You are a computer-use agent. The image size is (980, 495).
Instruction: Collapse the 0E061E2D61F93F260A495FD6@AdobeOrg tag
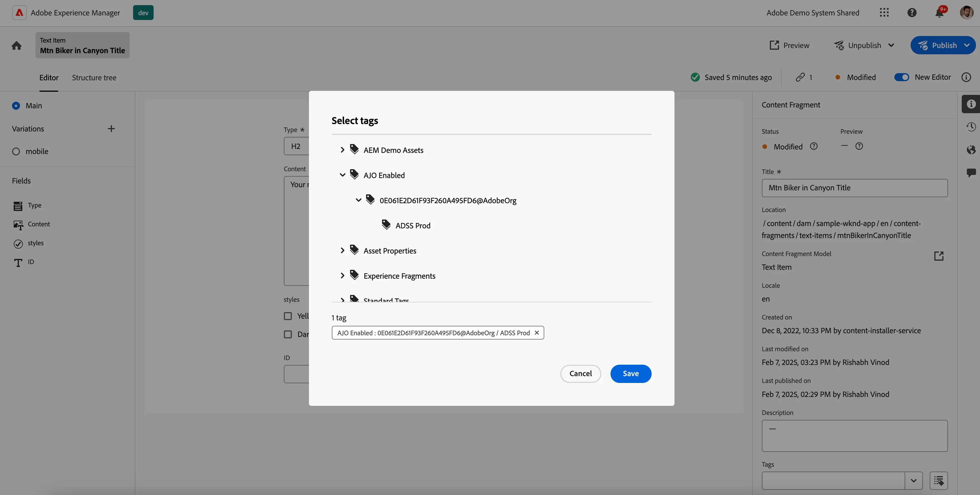358,200
